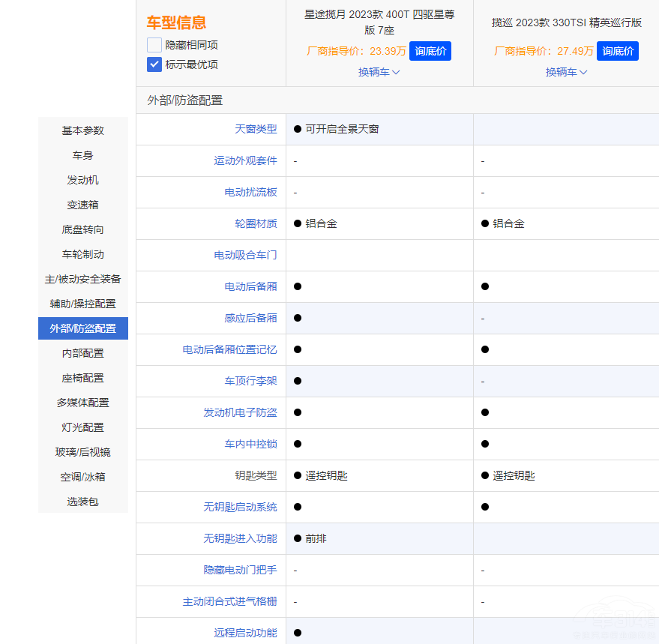Open the 天窗类型 parameter link
This screenshot has width=659, height=644.
(x=256, y=129)
